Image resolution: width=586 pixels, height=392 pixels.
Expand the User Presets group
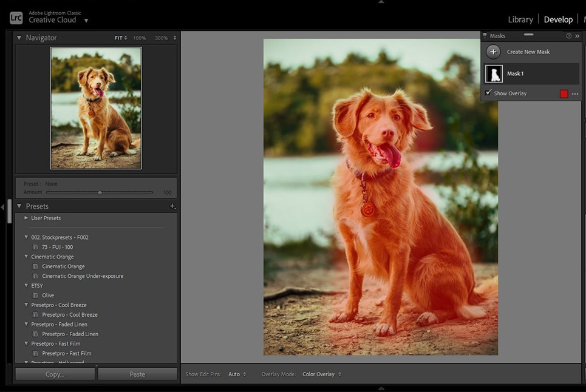point(26,218)
